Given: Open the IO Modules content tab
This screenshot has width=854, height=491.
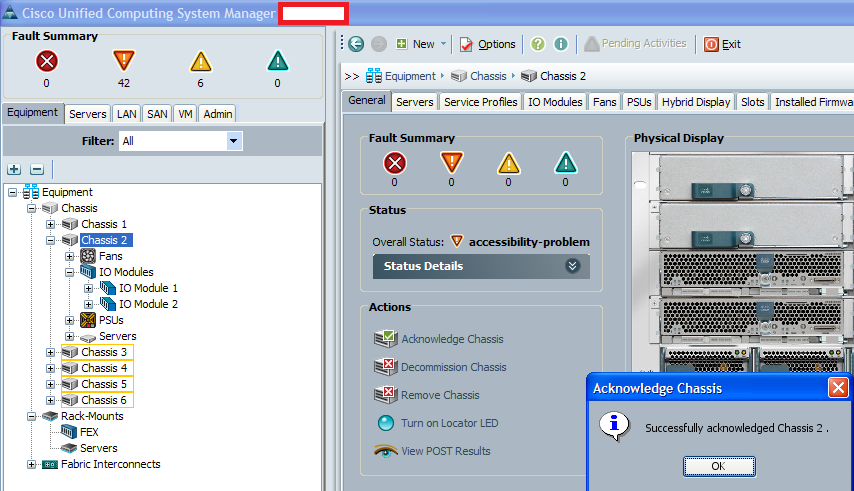Looking at the screenshot, I should [555, 102].
